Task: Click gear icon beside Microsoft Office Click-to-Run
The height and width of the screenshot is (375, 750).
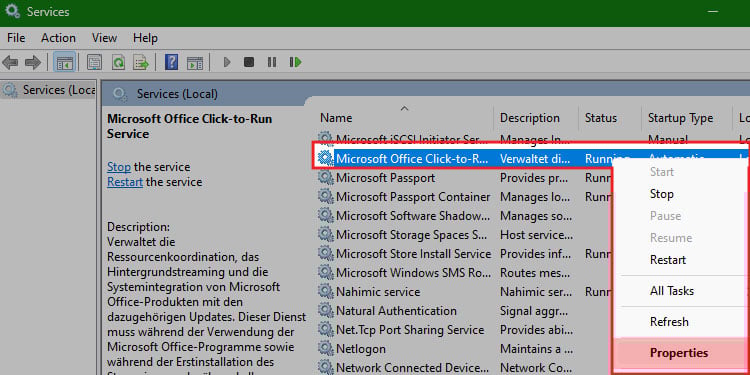Action: [326, 158]
